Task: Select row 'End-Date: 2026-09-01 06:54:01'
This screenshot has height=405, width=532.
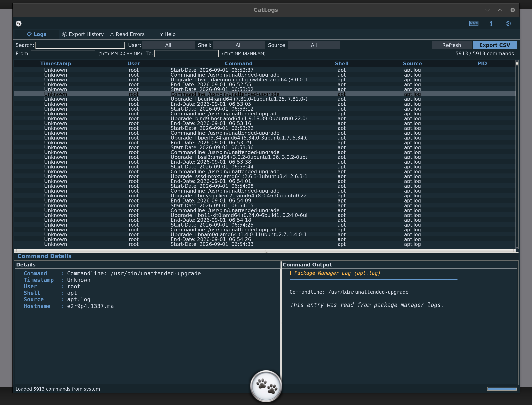Action: 265,181
